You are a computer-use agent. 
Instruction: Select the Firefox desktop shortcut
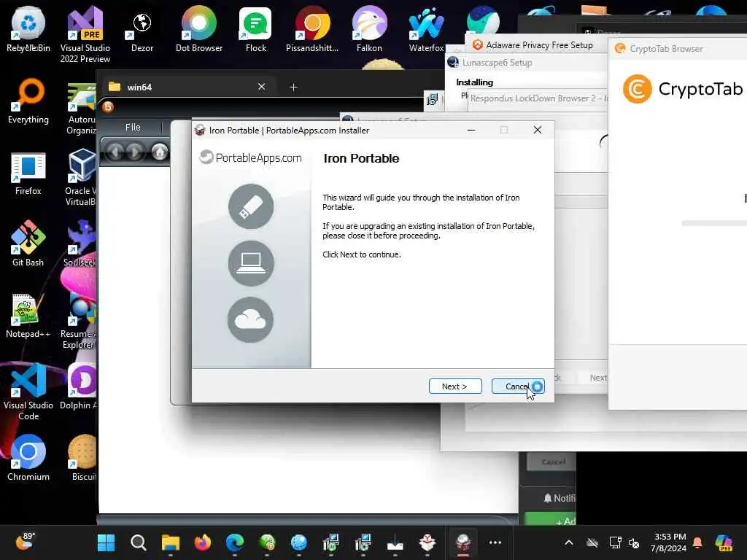point(28,174)
